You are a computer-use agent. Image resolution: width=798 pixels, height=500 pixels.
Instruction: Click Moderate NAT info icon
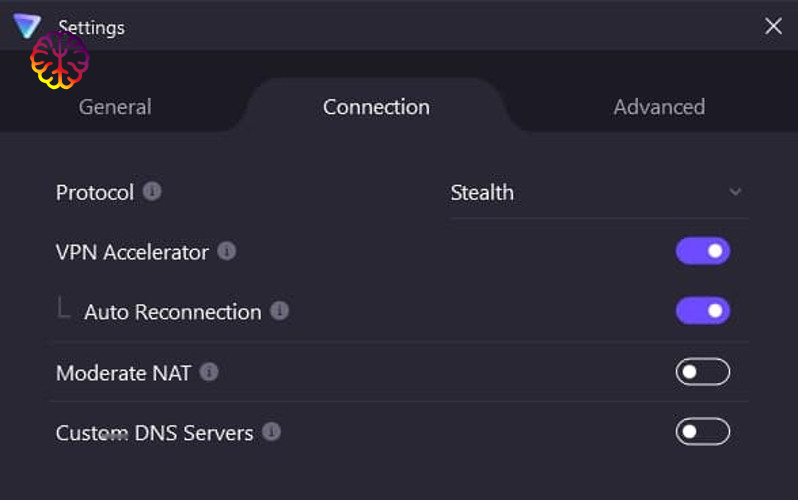pyautogui.click(x=209, y=372)
